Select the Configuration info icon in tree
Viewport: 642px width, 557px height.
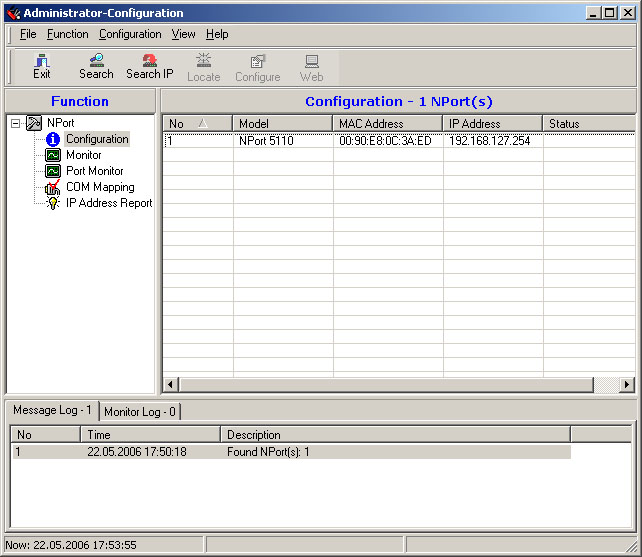click(53, 139)
